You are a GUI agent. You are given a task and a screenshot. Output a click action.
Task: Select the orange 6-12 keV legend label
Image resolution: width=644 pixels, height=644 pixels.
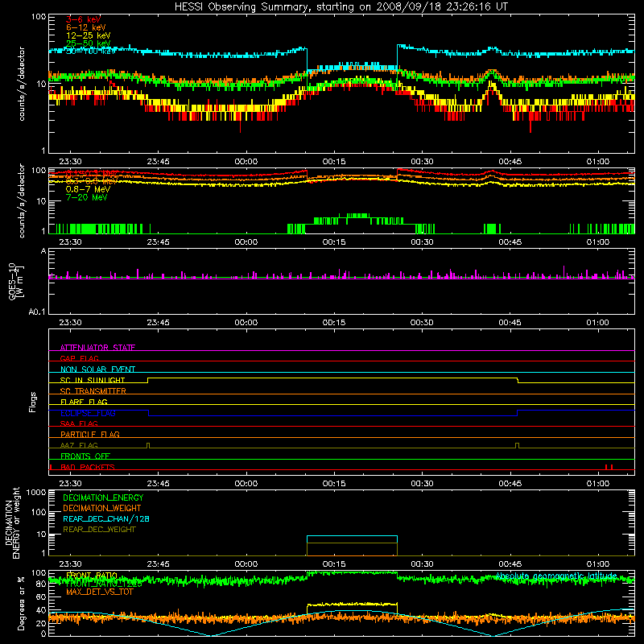[85, 27]
